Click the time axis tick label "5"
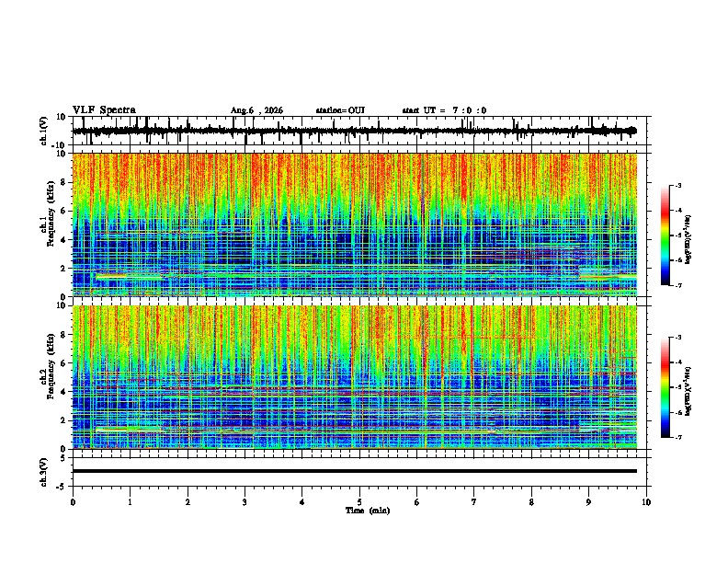Viewport: 728px width, 563px height. 359,502
